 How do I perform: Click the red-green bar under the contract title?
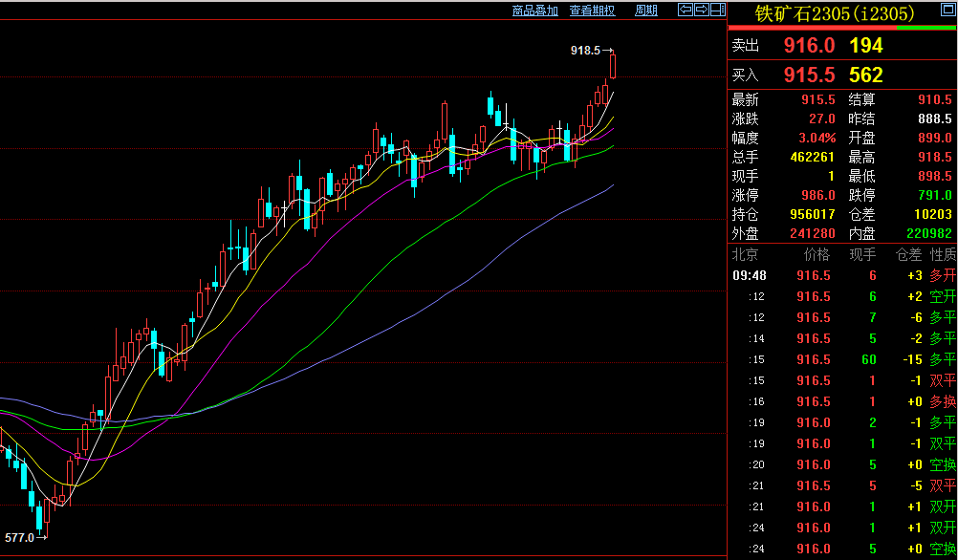[x=842, y=29]
